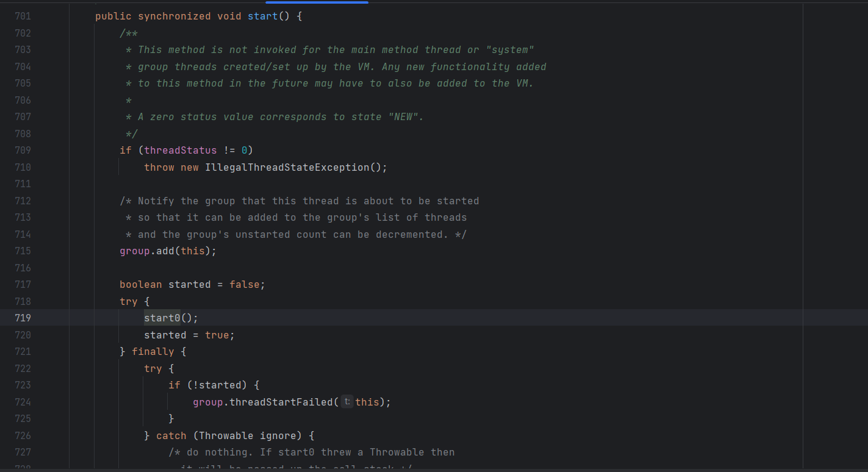Viewport: 868px width, 472px height.
Task: Click line number 701 in the gutter
Action: click(x=23, y=16)
